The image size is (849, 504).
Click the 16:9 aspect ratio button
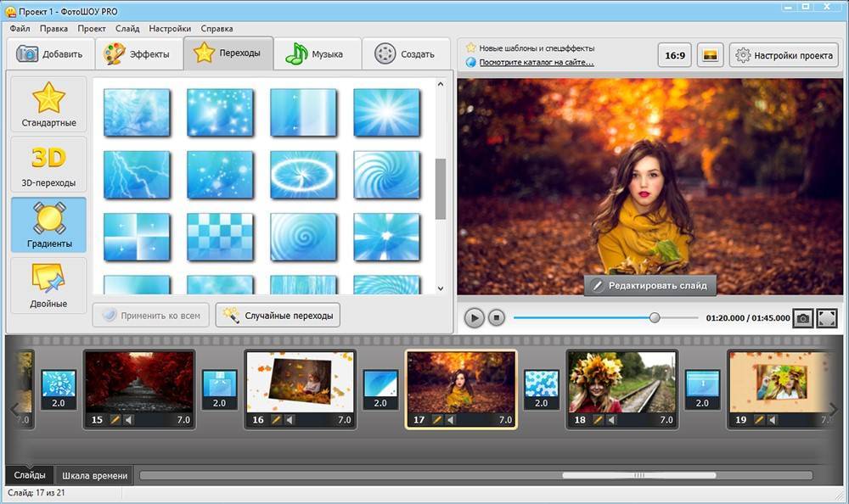pos(675,55)
